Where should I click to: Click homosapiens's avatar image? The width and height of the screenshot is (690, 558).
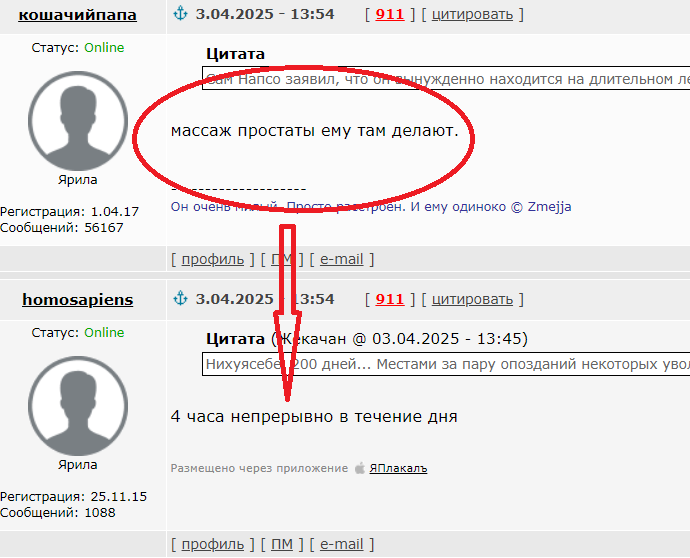pos(78,406)
